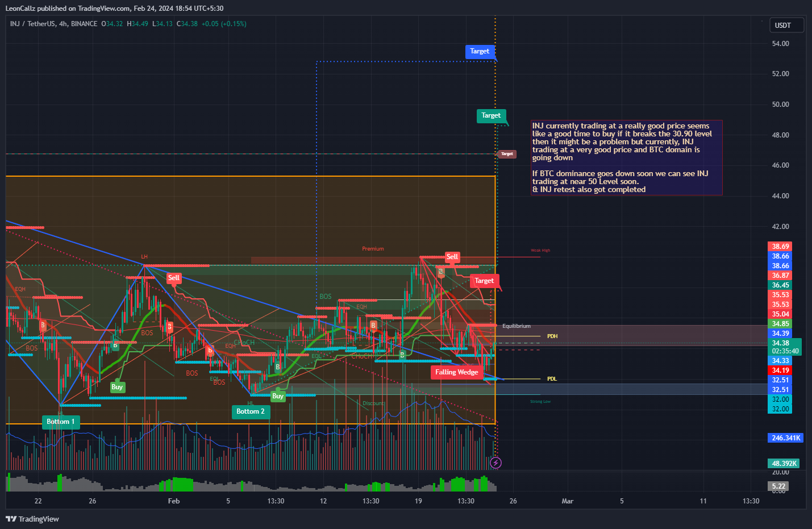Click the INJ / TetherUS symbol title
Screen dimensions: 812x529
coord(53,24)
